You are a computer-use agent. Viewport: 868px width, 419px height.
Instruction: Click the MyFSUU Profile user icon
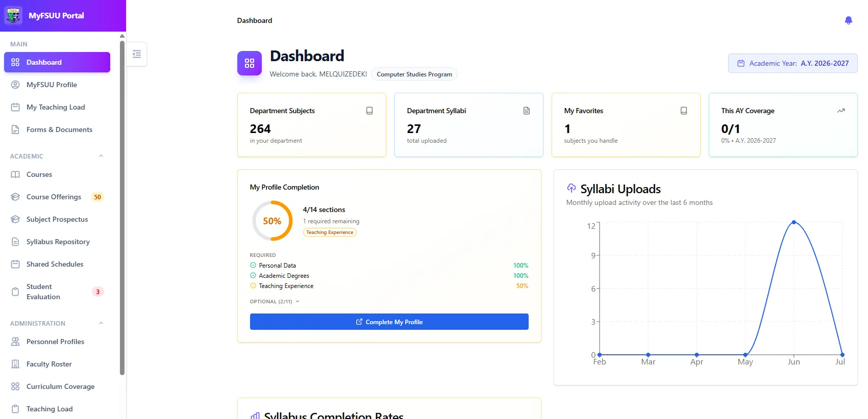15,85
